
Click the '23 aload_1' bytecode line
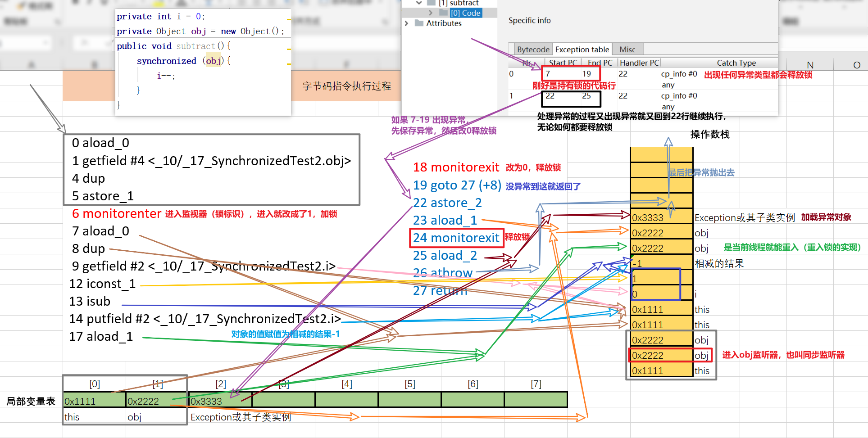tap(445, 220)
